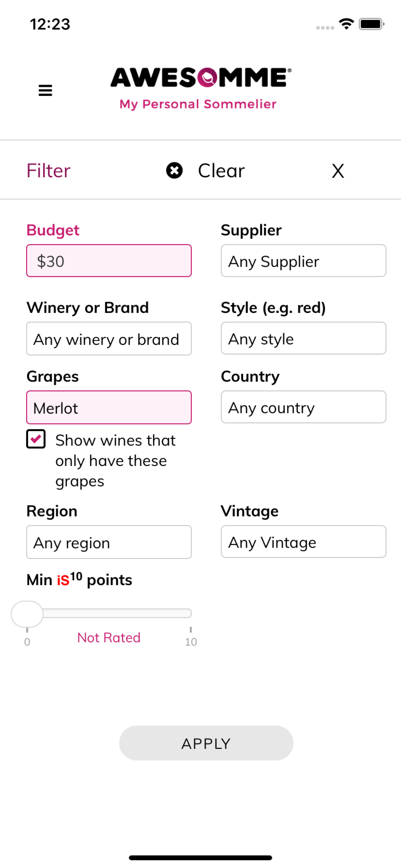Open the Any Supplier dropdown
Viewport: 401px width, 868px height.
pos(303,261)
